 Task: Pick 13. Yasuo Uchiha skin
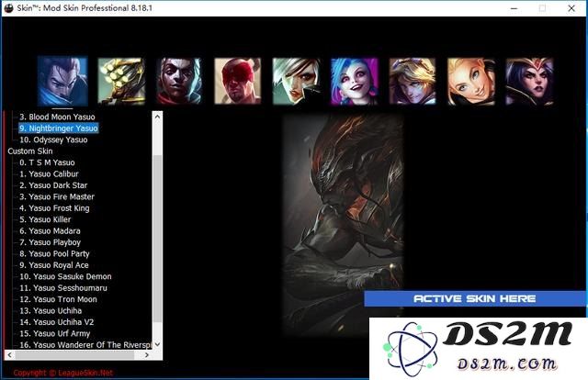(x=51, y=310)
